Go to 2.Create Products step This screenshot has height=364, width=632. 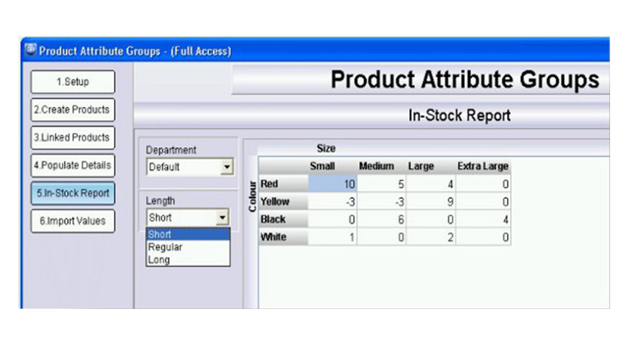tap(73, 109)
